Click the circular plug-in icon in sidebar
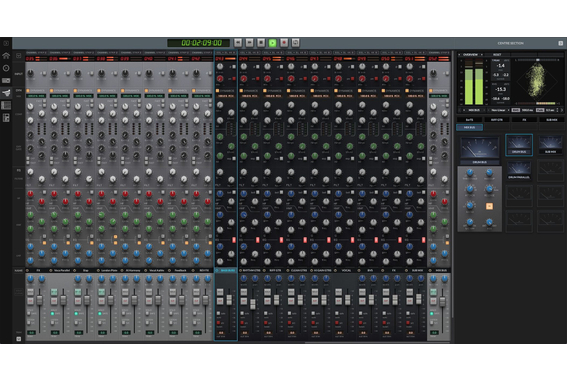The height and width of the screenshot is (380, 567). pyautogui.click(x=6, y=68)
